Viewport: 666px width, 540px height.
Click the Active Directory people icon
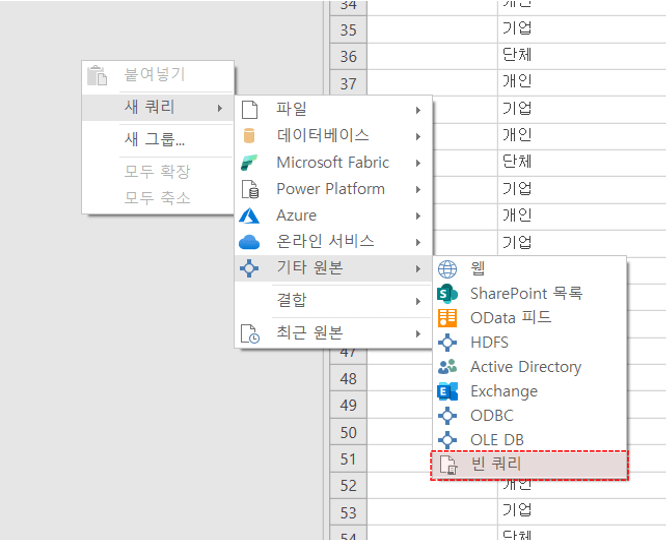click(x=448, y=367)
